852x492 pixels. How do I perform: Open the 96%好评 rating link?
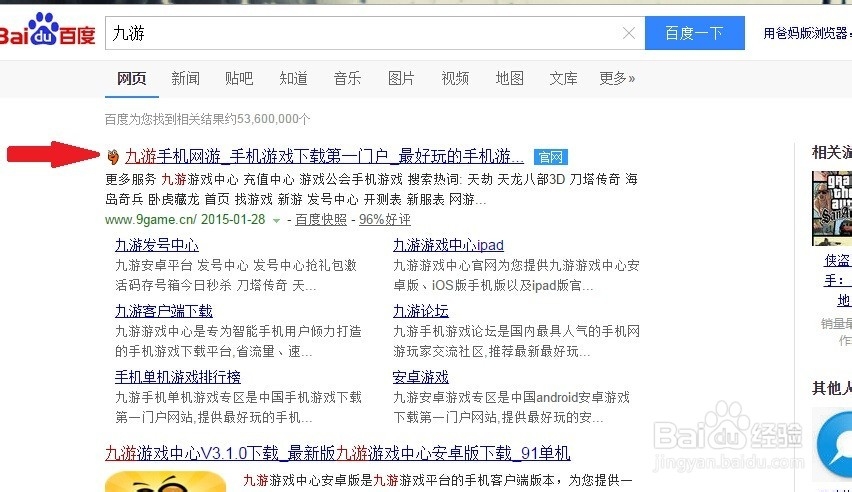[x=385, y=220]
